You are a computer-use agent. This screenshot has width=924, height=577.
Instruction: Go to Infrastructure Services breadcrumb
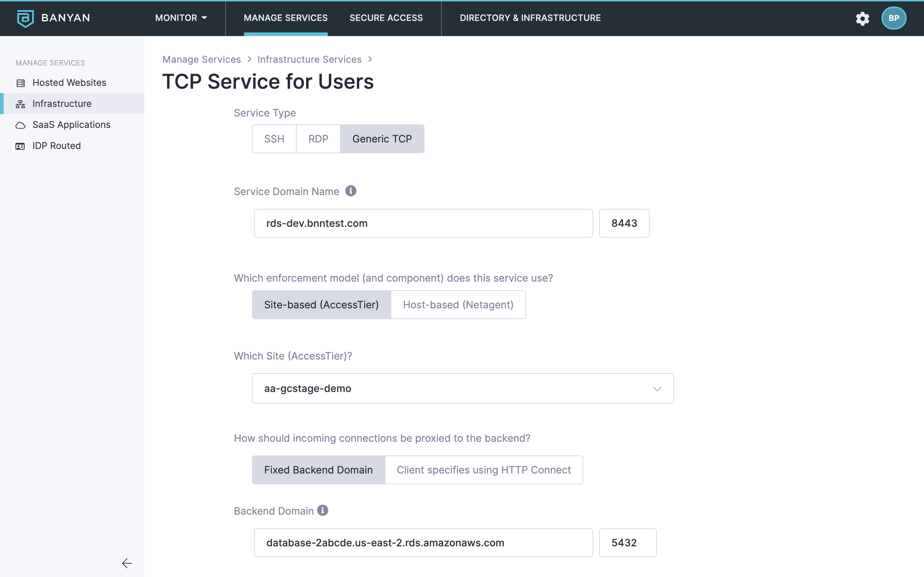tap(309, 60)
